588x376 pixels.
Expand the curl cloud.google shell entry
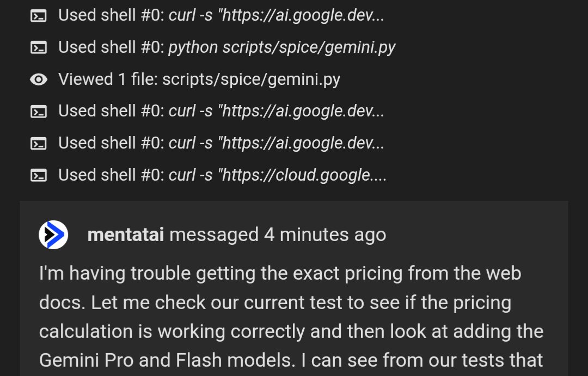coord(278,175)
